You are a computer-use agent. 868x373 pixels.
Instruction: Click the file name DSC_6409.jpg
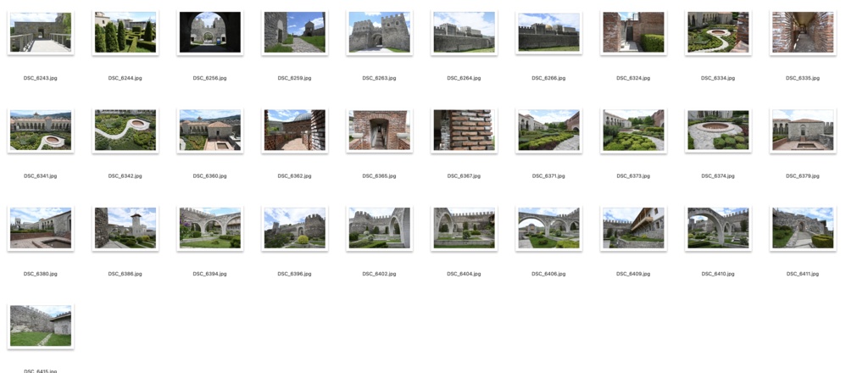633,274
